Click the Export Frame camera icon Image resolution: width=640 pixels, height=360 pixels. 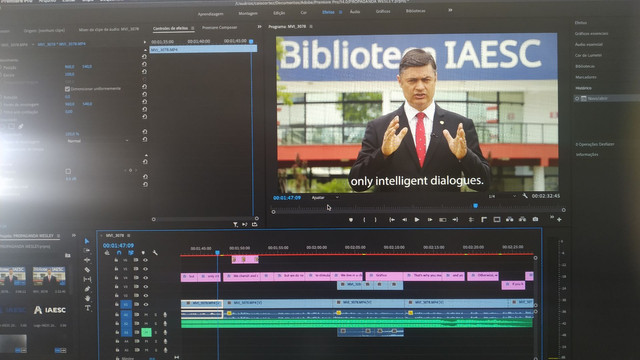click(535, 220)
